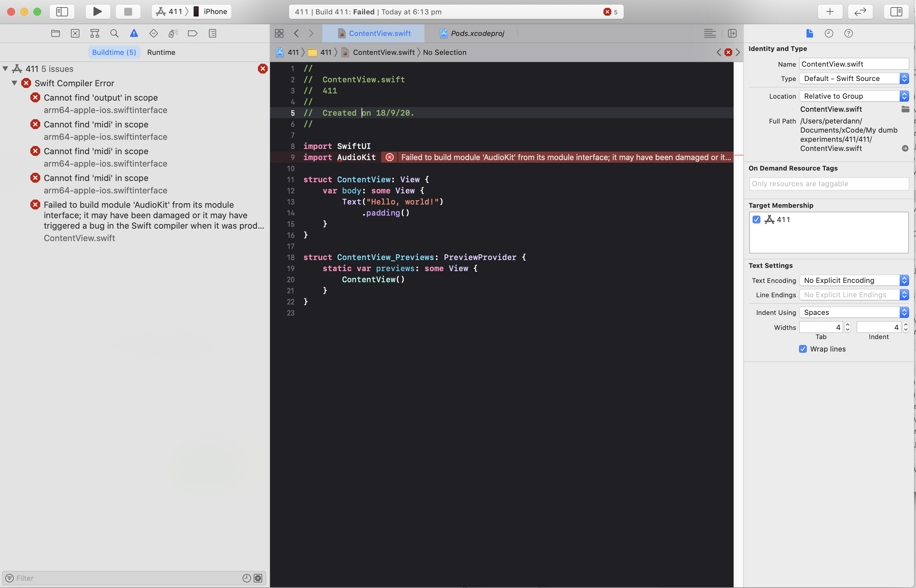Collapse the Swift Compiler Error group
This screenshot has height=588, width=916.
pos(14,83)
